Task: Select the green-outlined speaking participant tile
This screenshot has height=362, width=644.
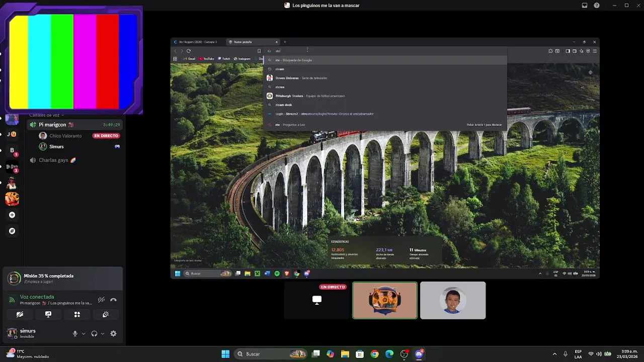Action: pyautogui.click(x=385, y=300)
